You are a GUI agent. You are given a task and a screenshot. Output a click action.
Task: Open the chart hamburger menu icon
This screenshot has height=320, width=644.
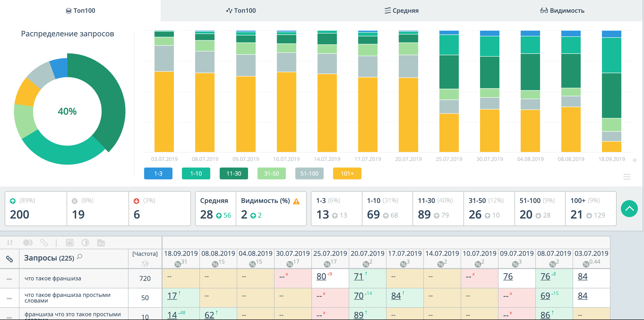coord(627,177)
